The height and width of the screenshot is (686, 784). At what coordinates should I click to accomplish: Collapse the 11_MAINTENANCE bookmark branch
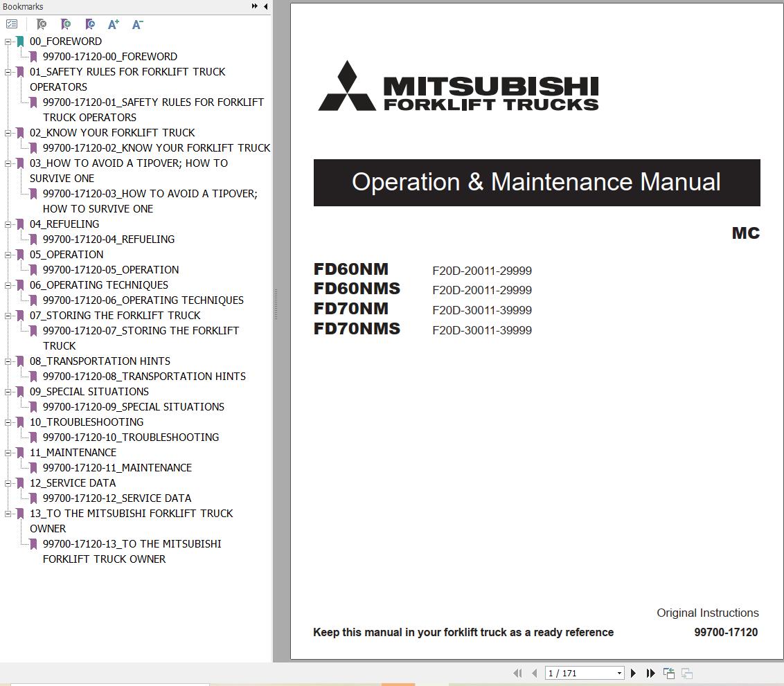coord(8,453)
